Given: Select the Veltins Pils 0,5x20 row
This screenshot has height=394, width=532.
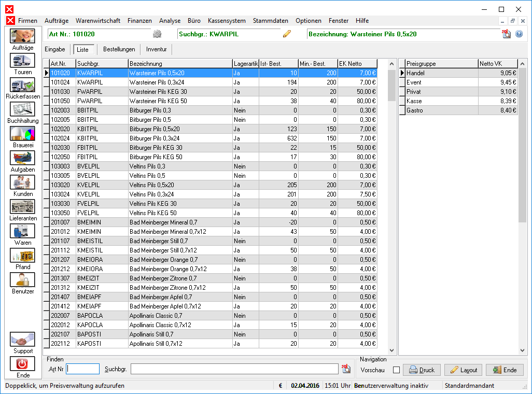Looking at the screenshot, I should [211, 185].
